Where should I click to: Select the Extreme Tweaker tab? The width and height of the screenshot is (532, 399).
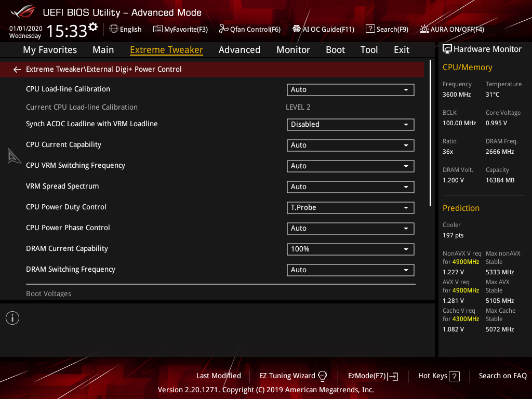click(166, 50)
